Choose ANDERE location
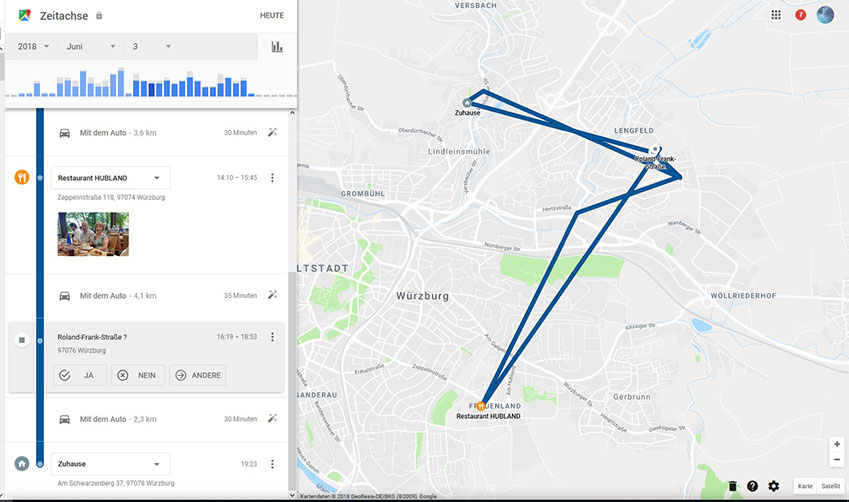The image size is (849, 502). [198, 375]
